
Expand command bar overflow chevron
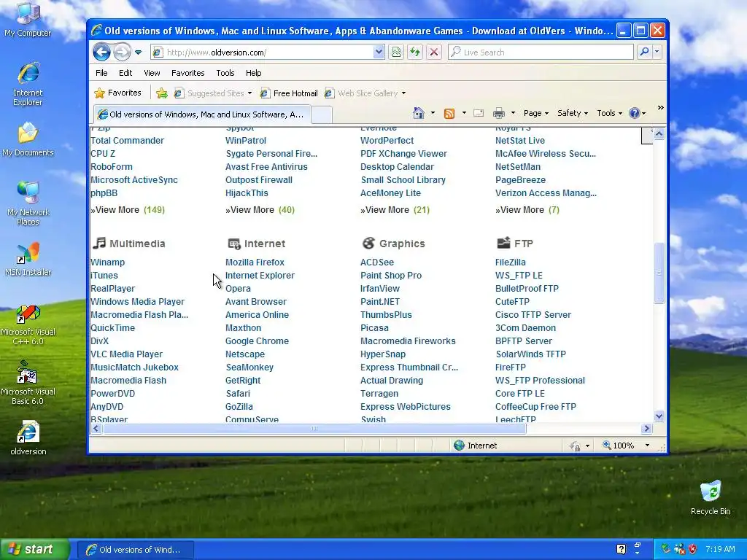[x=661, y=108]
